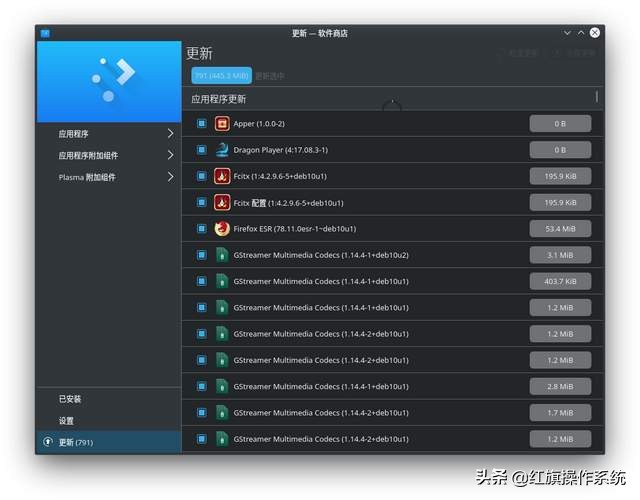Screen dimensions: 640x500
Task: Deselect the Firefox ESR update checkbox
Action: pyautogui.click(x=202, y=229)
